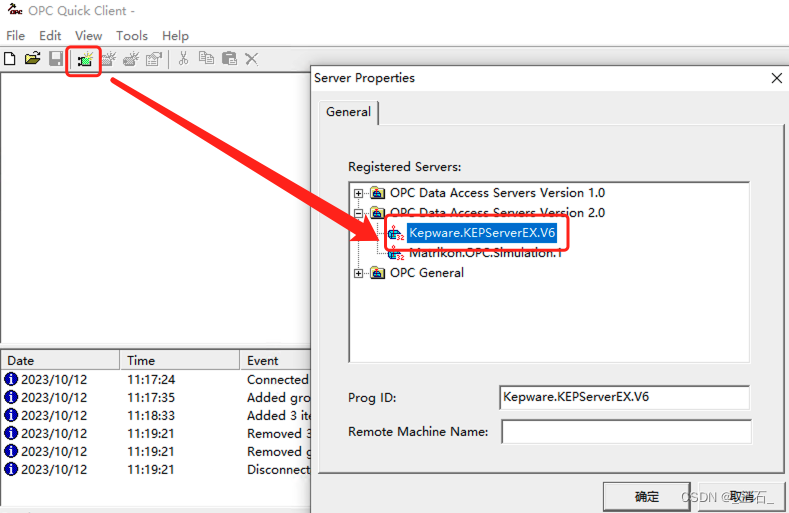The image size is (789, 513).
Task: Sort event log by Date column
Action: coord(60,360)
